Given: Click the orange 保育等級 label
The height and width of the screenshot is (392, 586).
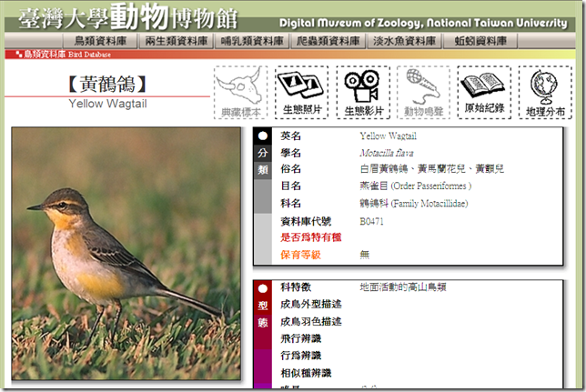Looking at the screenshot, I should (x=301, y=255).
